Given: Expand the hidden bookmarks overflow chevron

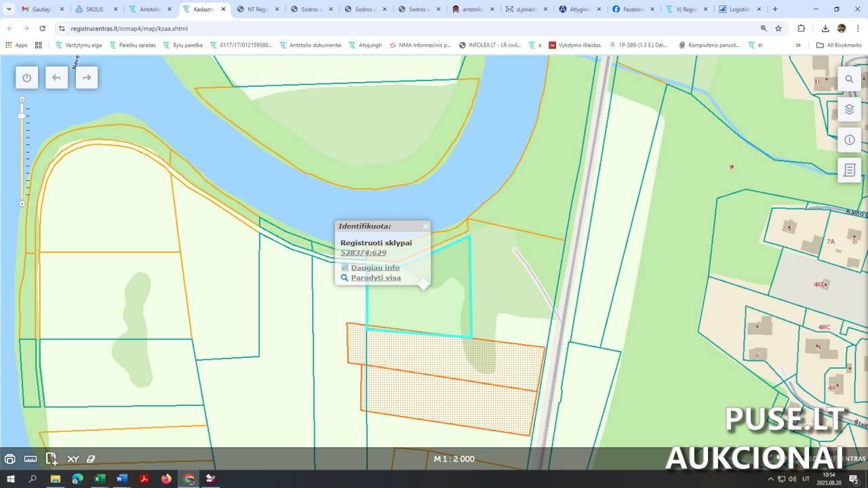Looking at the screenshot, I should click(798, 45).
